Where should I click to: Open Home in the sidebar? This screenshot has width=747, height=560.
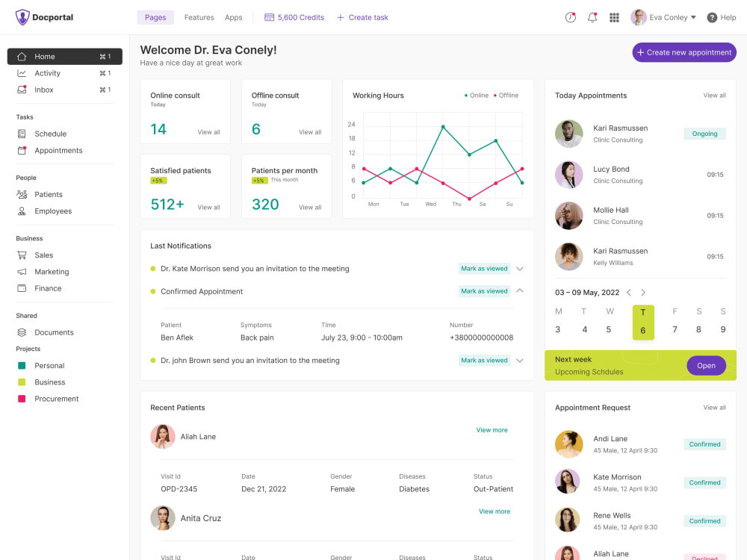pos(65,57)
